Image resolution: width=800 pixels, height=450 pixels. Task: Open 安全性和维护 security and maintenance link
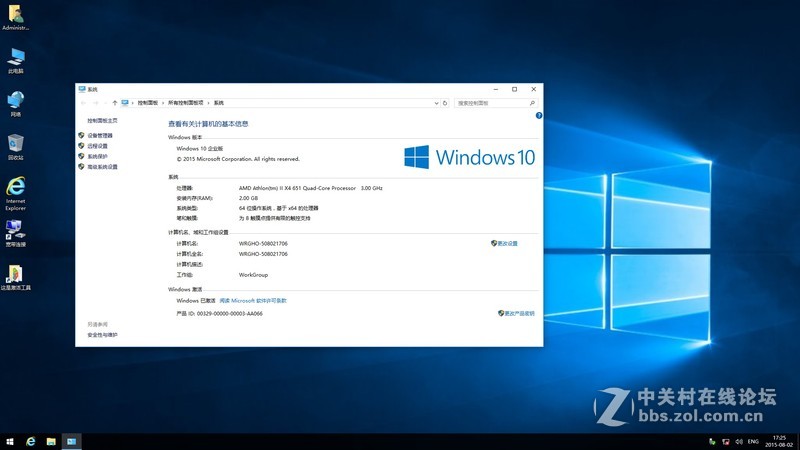102,335
